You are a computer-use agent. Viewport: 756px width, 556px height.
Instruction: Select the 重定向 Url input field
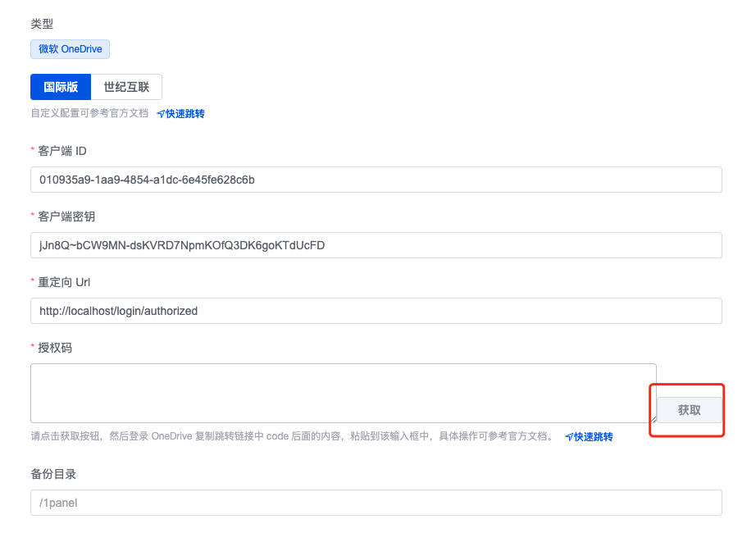(376, 311)
